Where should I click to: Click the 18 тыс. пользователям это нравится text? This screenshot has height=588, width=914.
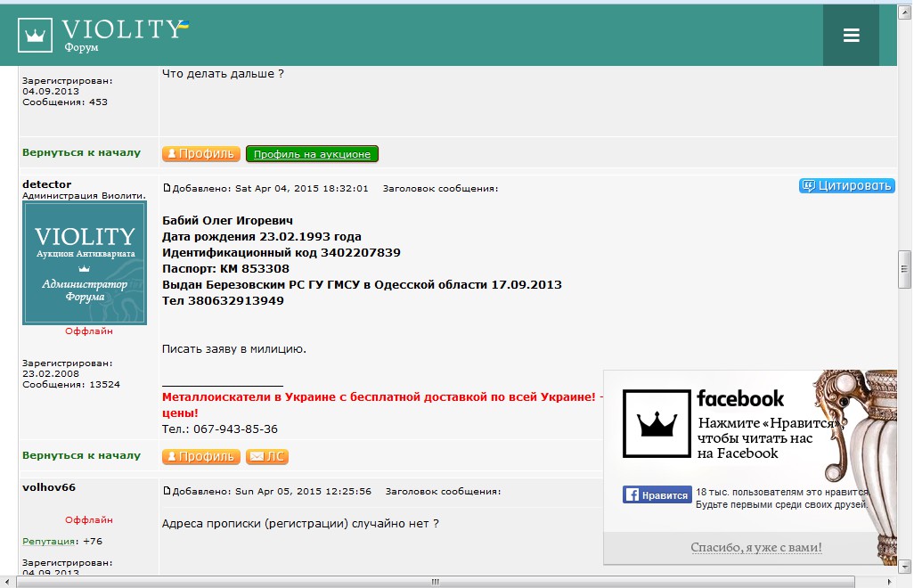coord(782,492)
